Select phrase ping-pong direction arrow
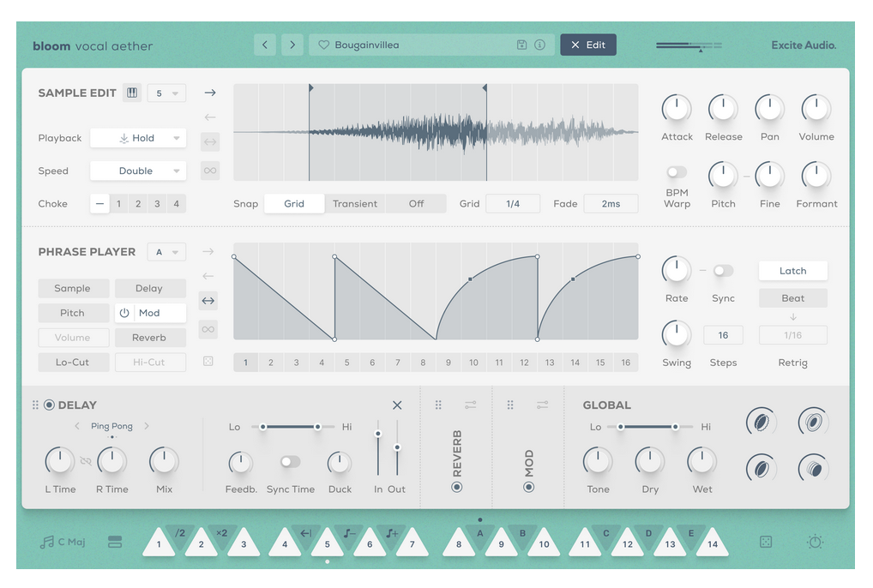873x588 pixels. pyautogui.click(x=208, y=301)
